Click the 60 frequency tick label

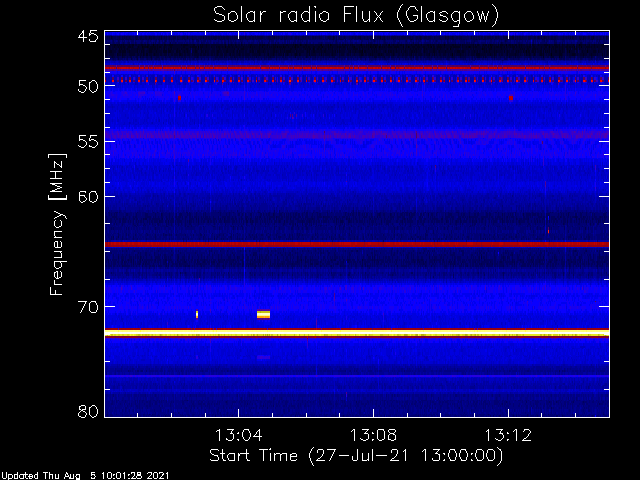click(x=88, y=197)
